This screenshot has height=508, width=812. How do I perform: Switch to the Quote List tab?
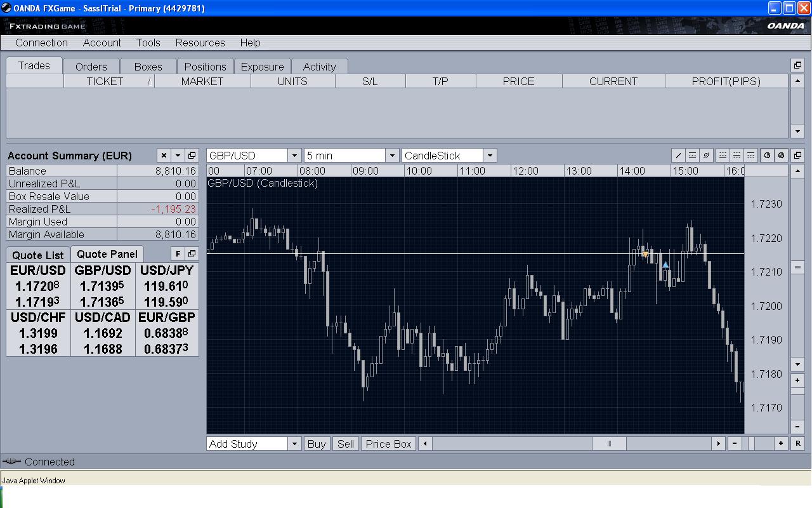click(x=38, y=255)
